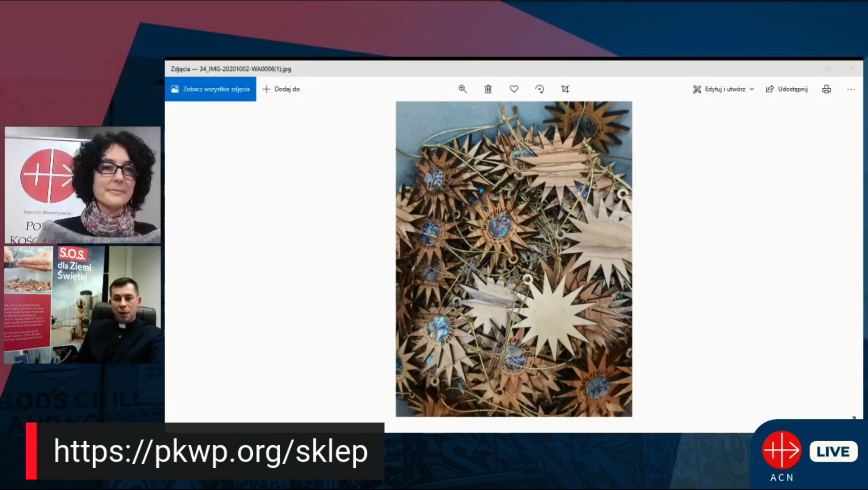Delete photo with trash icon

tap(488, 89)
